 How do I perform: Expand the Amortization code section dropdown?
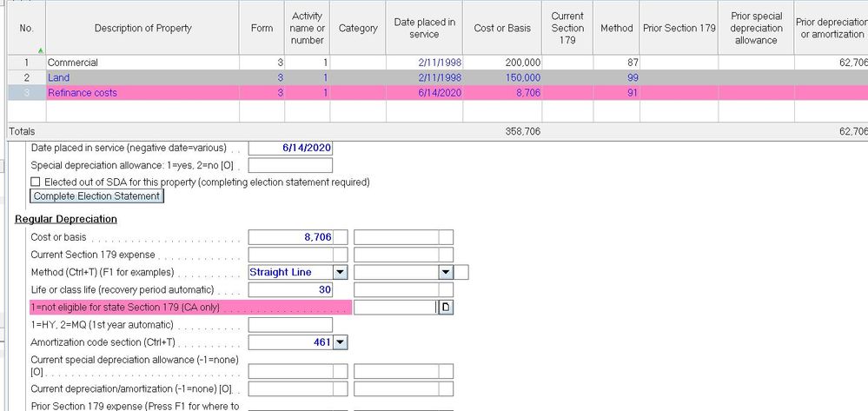[340, 342]
